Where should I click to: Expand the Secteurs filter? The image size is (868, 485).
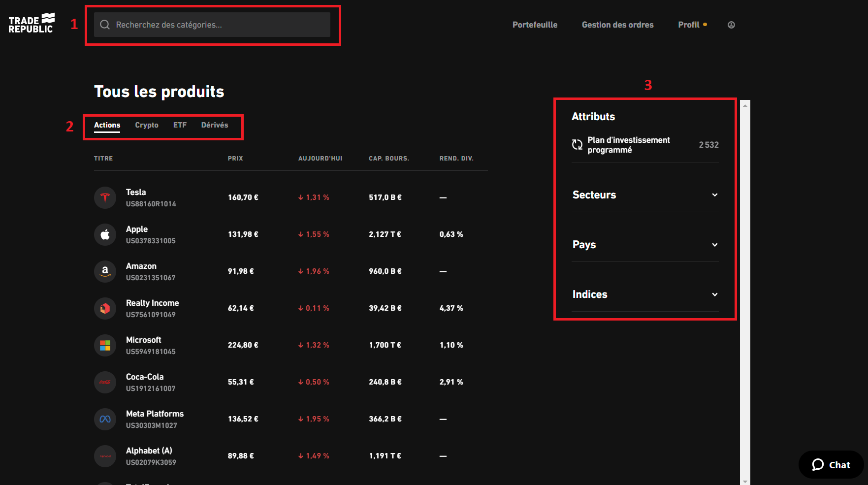[x=645, y=195]
